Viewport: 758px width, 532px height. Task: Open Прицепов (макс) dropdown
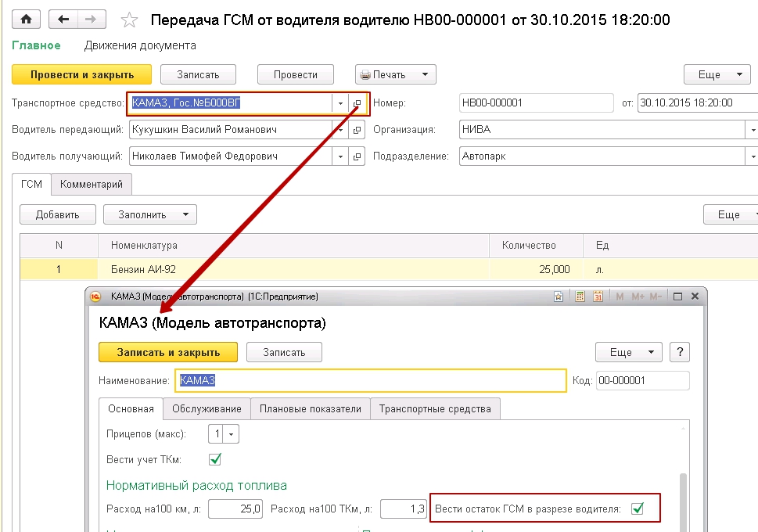click(x=231, y=434)
